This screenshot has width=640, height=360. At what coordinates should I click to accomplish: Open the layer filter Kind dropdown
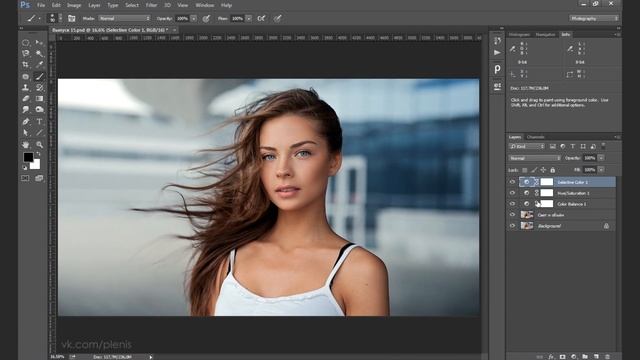tap(527, 146)
